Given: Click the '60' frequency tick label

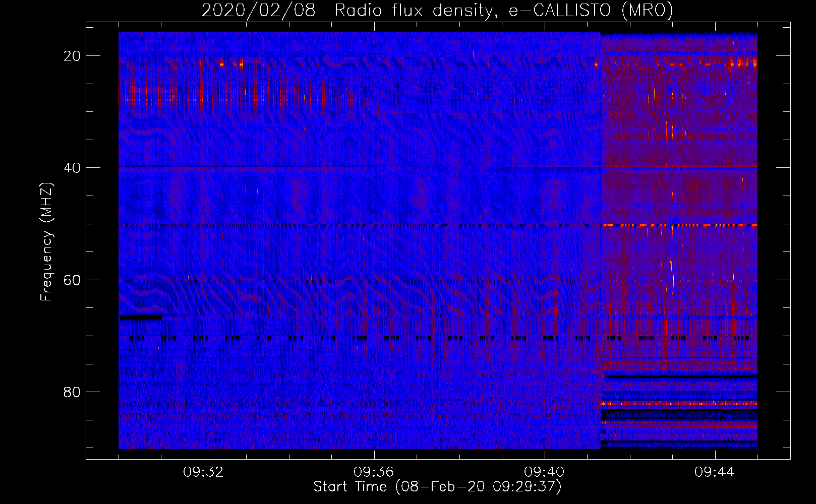Looking at the screenshot, I should click(72, 280).
